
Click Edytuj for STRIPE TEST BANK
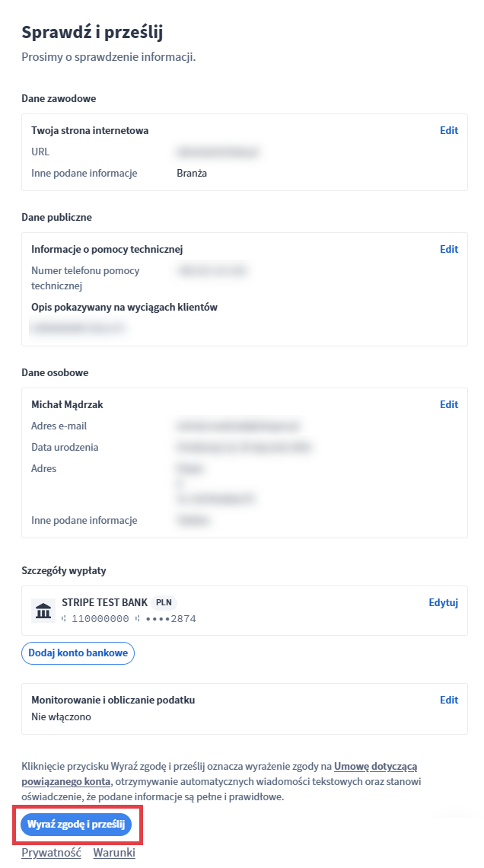444,602
